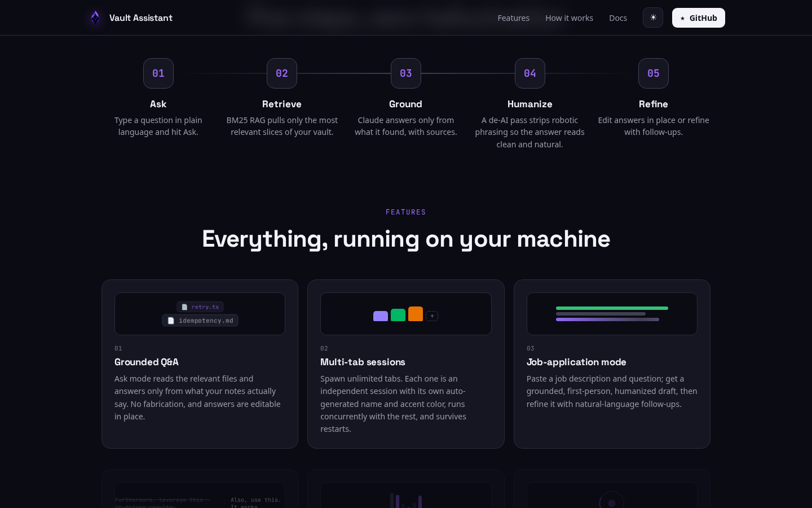
Task: Open the Docs nav link
Action: coord(618,18)
